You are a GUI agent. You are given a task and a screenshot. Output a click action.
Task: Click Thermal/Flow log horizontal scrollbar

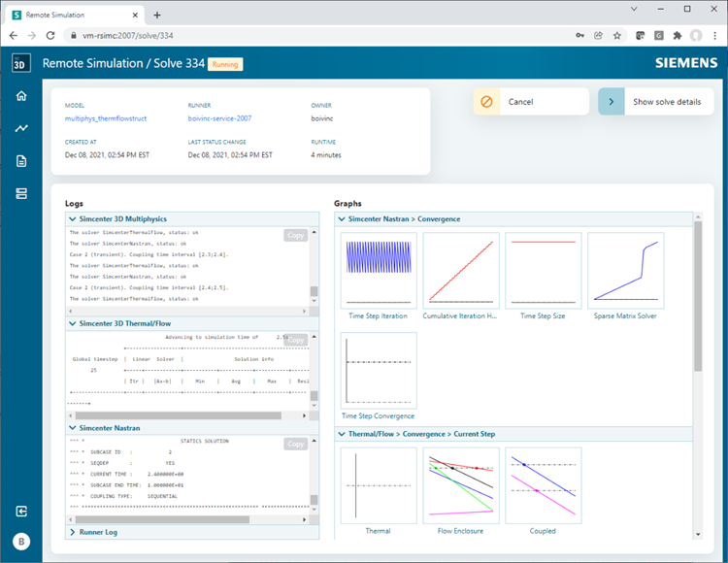point(179,415)
